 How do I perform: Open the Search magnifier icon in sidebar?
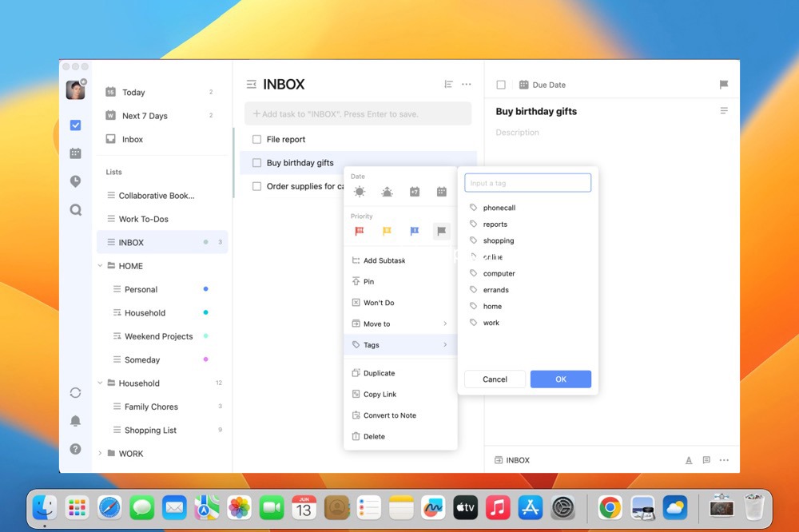(x=75, y=209)
